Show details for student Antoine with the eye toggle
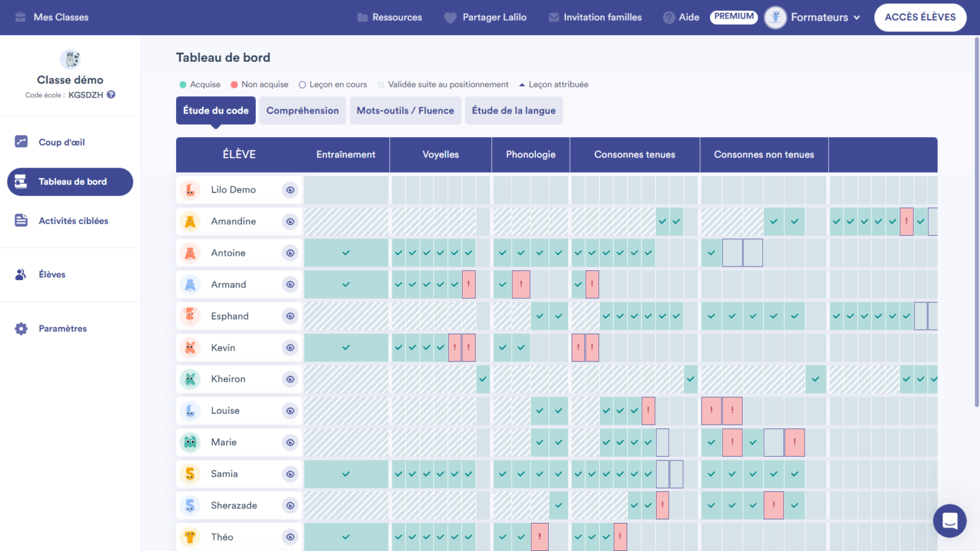This screenshot has height=551, width=980. point(290,253)
